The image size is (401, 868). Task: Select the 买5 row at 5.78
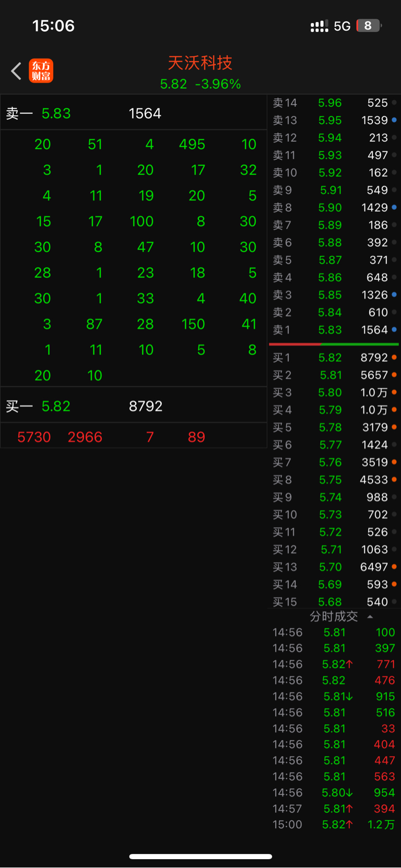pos(334,427)
